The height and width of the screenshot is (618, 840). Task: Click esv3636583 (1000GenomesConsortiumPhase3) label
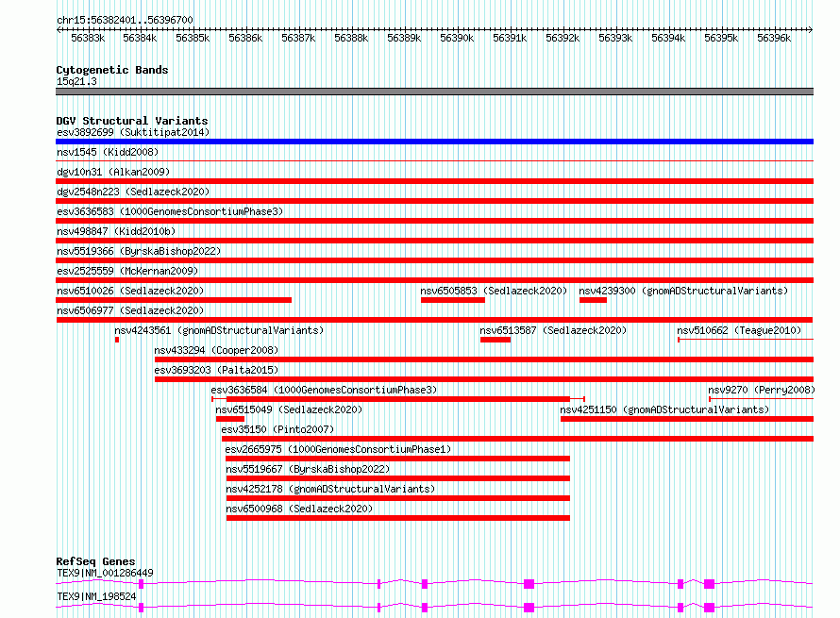click(170, 211)
